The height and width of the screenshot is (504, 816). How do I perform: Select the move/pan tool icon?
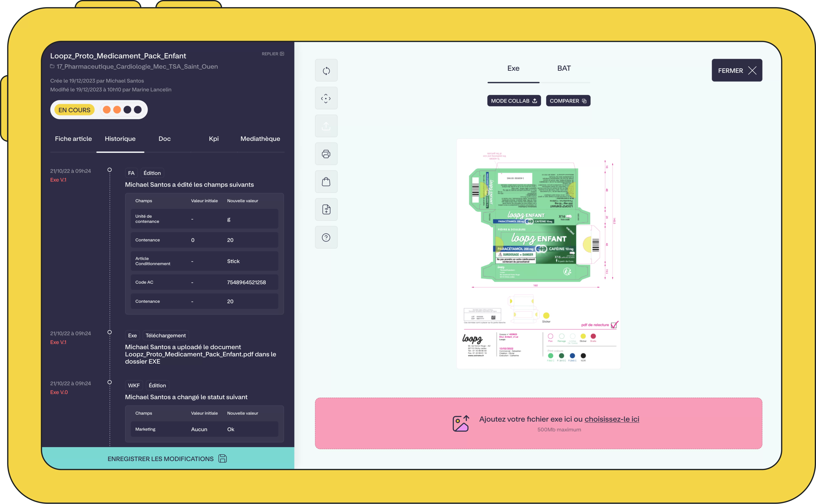point(326,98)
